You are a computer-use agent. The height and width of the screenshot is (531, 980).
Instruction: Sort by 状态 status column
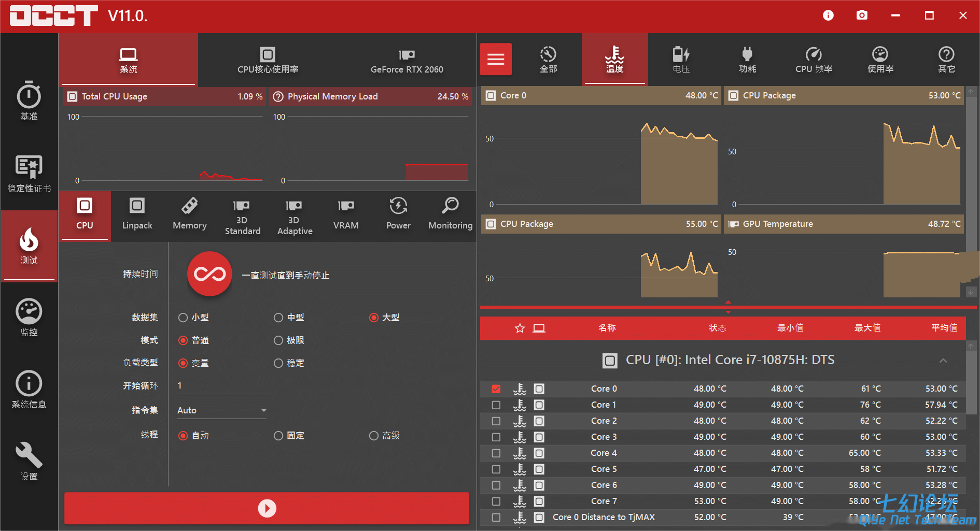click(x=718, y=328)
